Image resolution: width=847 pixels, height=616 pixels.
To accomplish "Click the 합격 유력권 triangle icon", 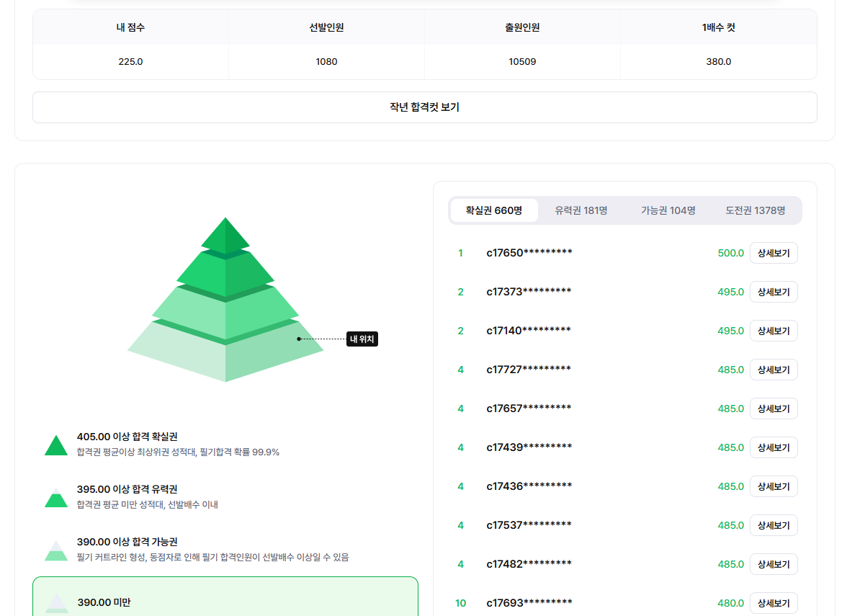I will tap(56, 498).
